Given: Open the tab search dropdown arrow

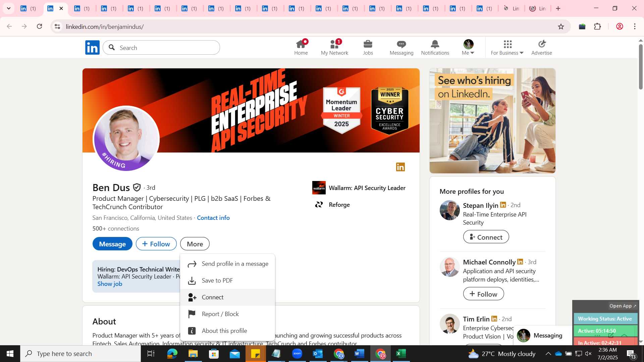Looking at the screenshot, I should pyautogui.click(x=9, y=8).
